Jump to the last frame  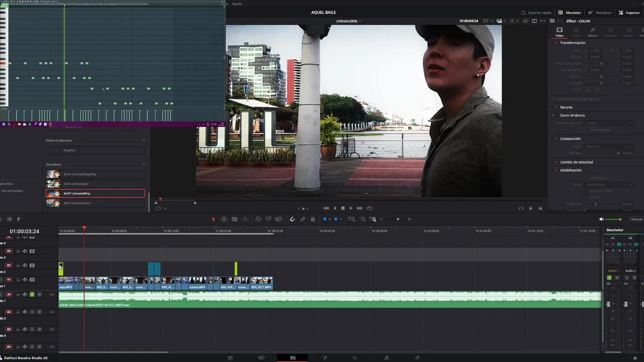click(359, 208)
